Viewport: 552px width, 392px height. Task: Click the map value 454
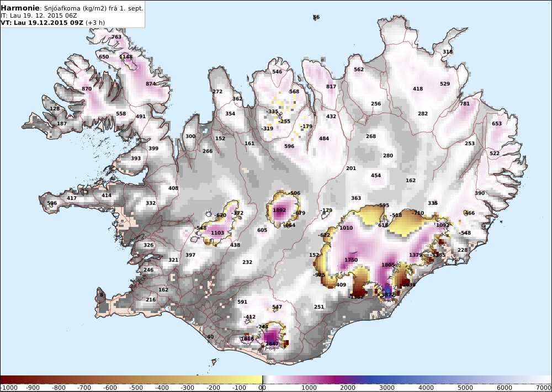point(375,176)
